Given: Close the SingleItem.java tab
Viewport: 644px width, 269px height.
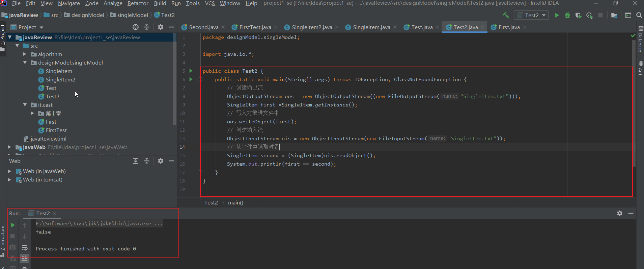Looking at the screenshot, I should [395, 27].
